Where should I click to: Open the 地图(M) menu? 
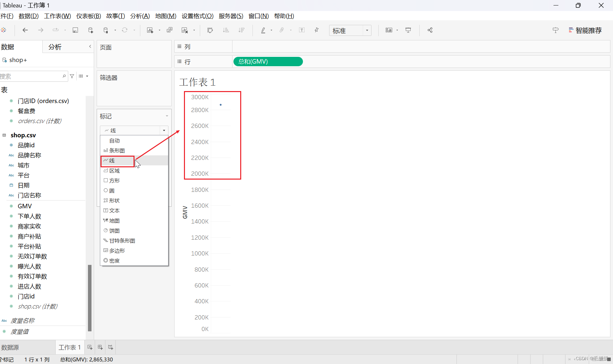point(166,16)
